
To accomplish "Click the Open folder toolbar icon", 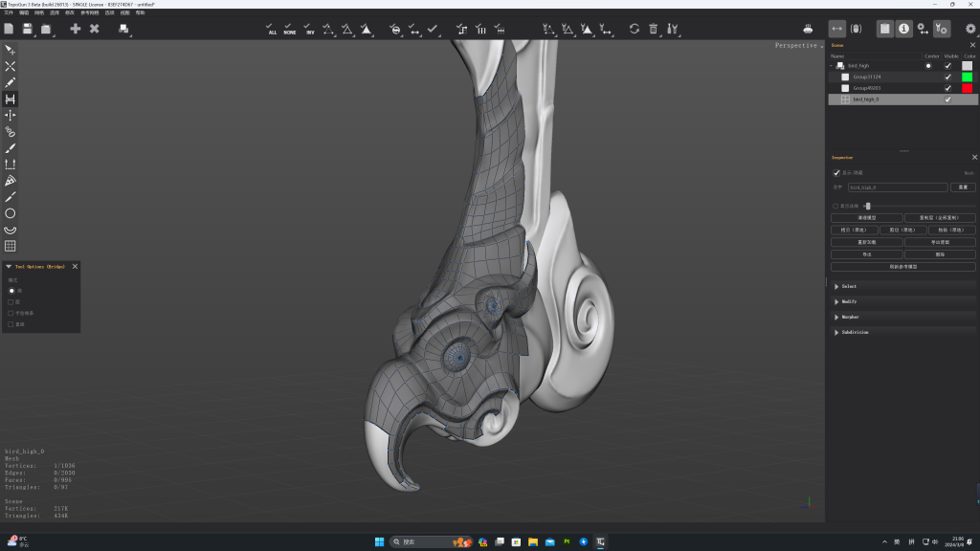I will (46, 29).
